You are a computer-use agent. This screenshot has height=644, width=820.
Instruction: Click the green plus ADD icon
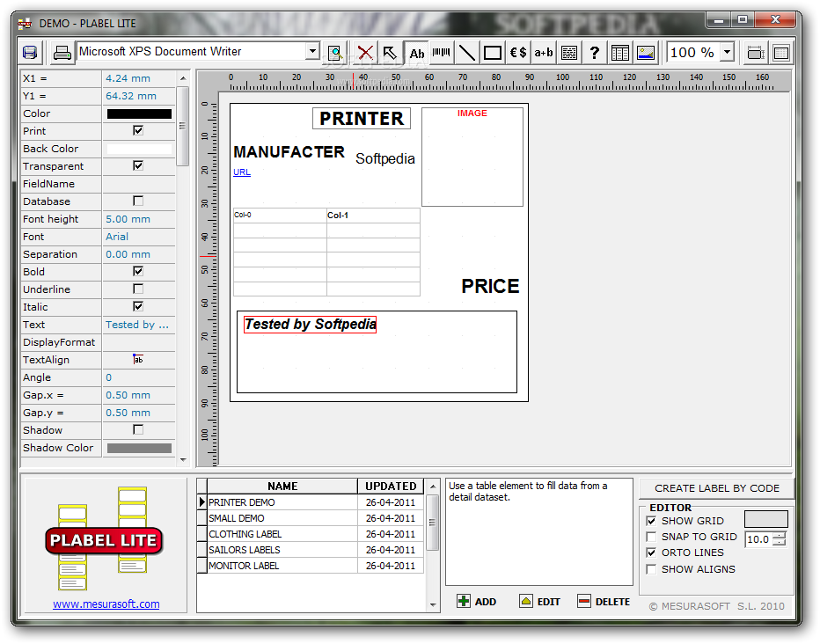point(464,601)
